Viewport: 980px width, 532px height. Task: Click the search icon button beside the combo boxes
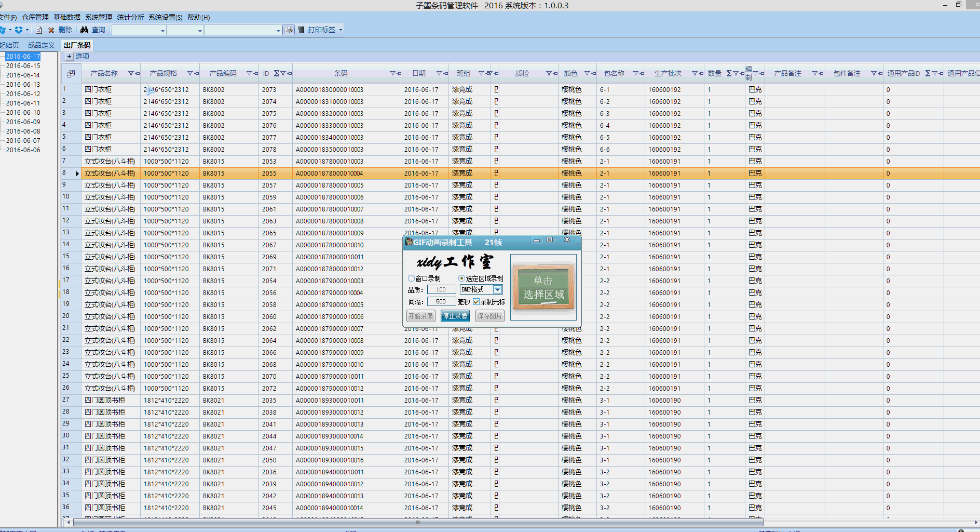point(289,30)
